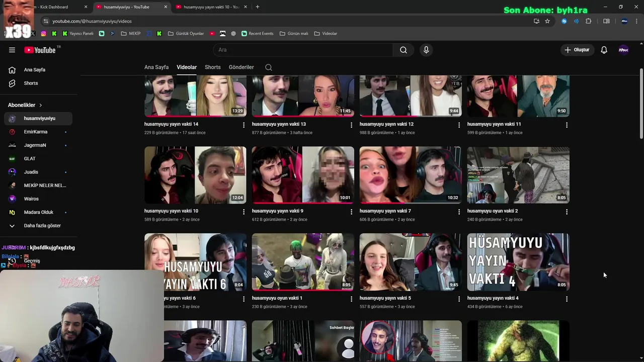This screenshot has width=644, height=362.
Task: Open the husamyuyu yayın vakti 12 video title
Action: coord(386,124)
